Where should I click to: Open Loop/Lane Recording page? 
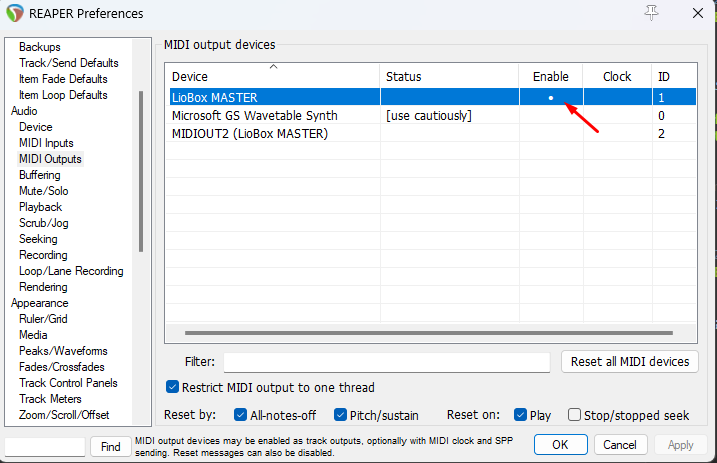71,271
